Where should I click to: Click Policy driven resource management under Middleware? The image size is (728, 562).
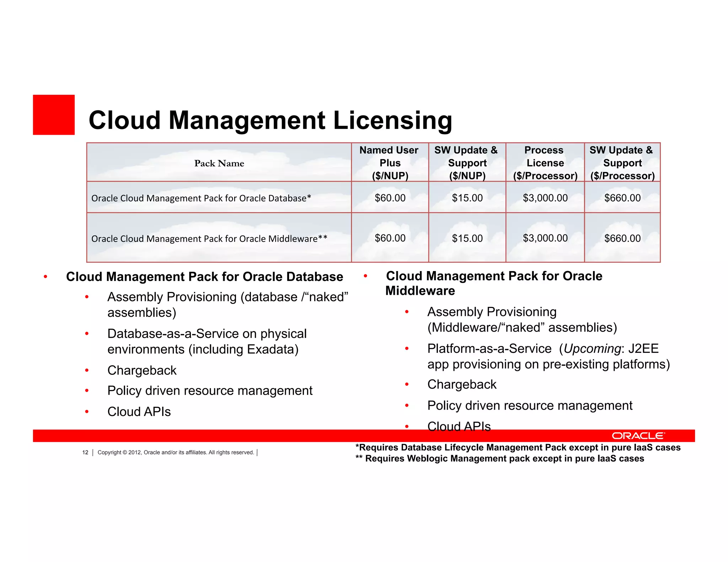click(x=530, y=406)
